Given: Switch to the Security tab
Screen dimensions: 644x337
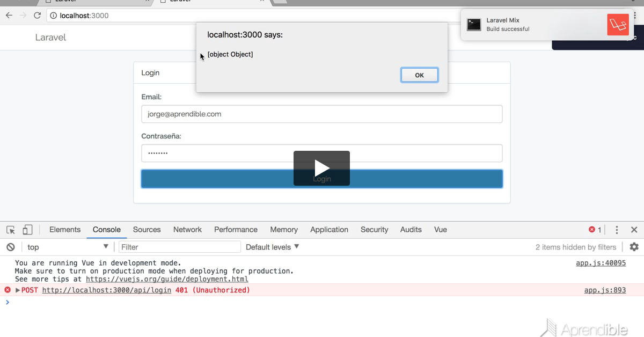Looking at the screenshot, I should pyautogui.click(x=374, y=230).
